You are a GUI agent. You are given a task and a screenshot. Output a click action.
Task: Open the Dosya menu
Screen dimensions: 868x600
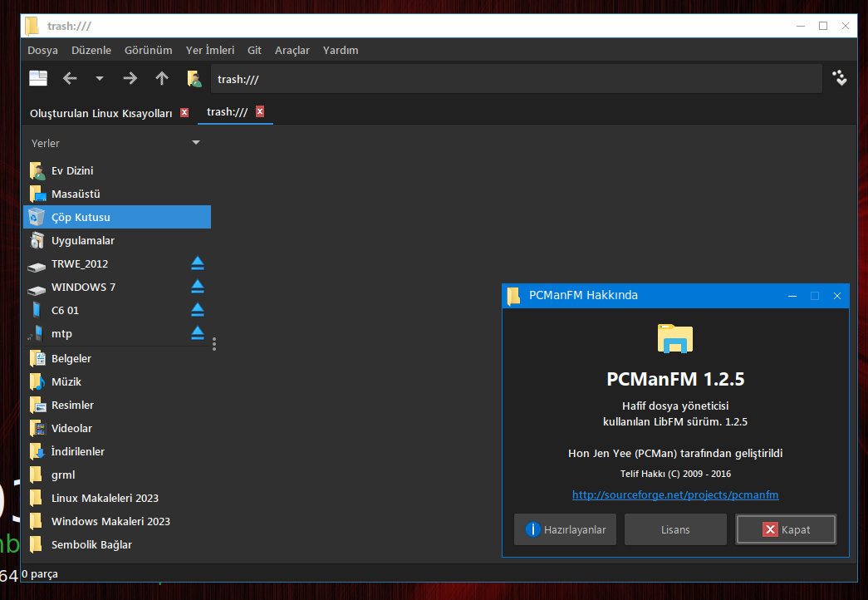pos(42,51)
